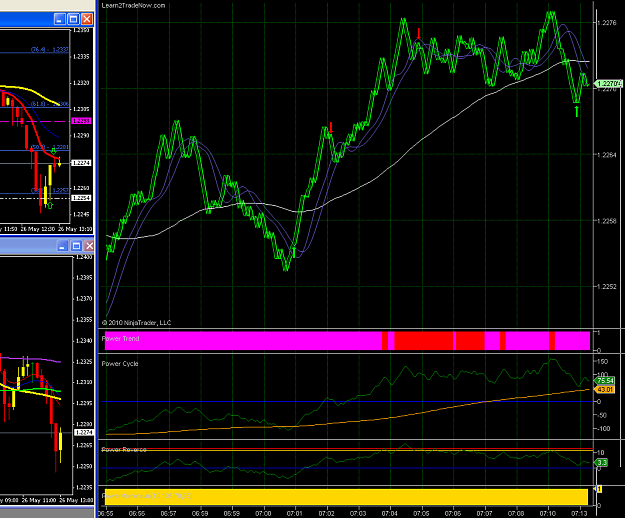The width and height of the screenshot is (625, 518).
Task: Click the -100 label on Power Cycle scale
Action: (x=603, y=429)
